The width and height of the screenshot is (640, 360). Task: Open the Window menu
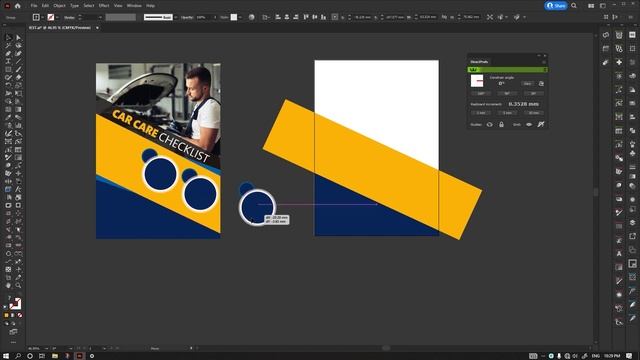(134, 6)
